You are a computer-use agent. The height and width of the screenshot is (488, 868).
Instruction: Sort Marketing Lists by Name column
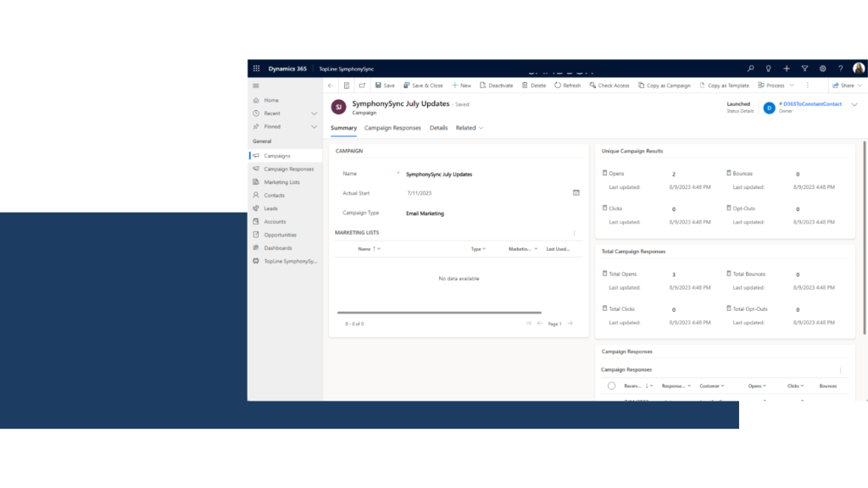[x=369, y=249]
